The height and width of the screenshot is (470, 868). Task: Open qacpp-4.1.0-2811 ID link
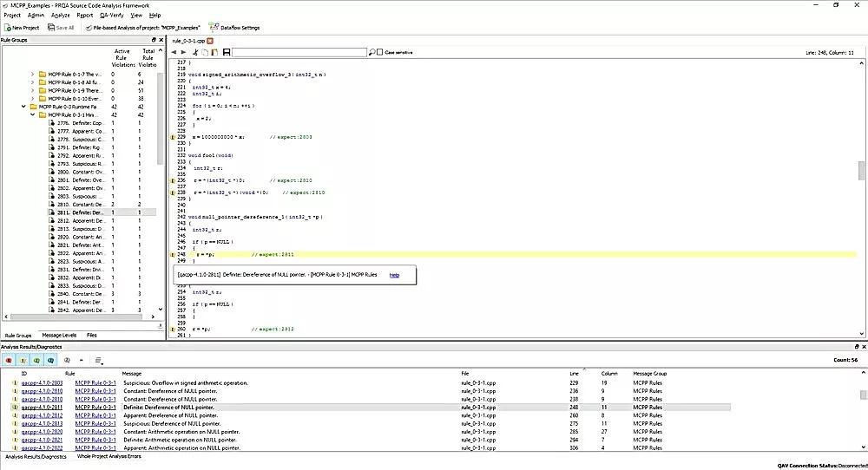pos(42,407)
